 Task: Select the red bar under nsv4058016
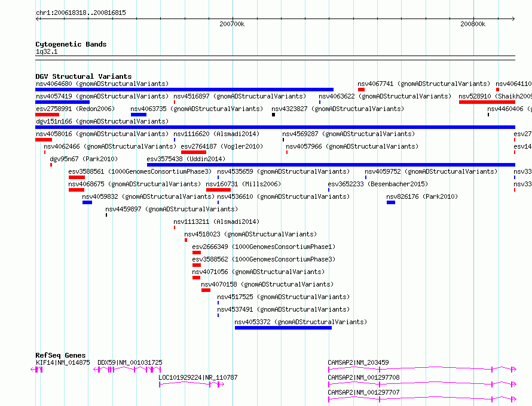44,140
